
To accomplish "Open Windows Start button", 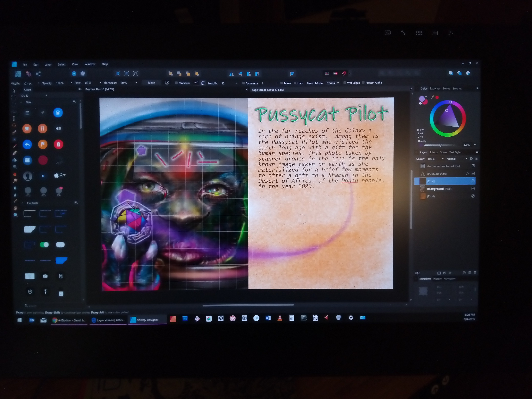I will coord(20,320).
